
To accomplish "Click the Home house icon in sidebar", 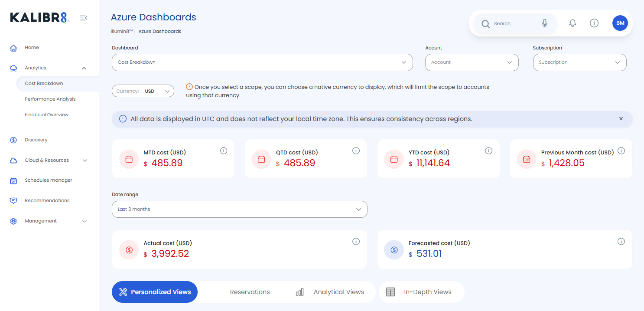I will coord(13,48).
